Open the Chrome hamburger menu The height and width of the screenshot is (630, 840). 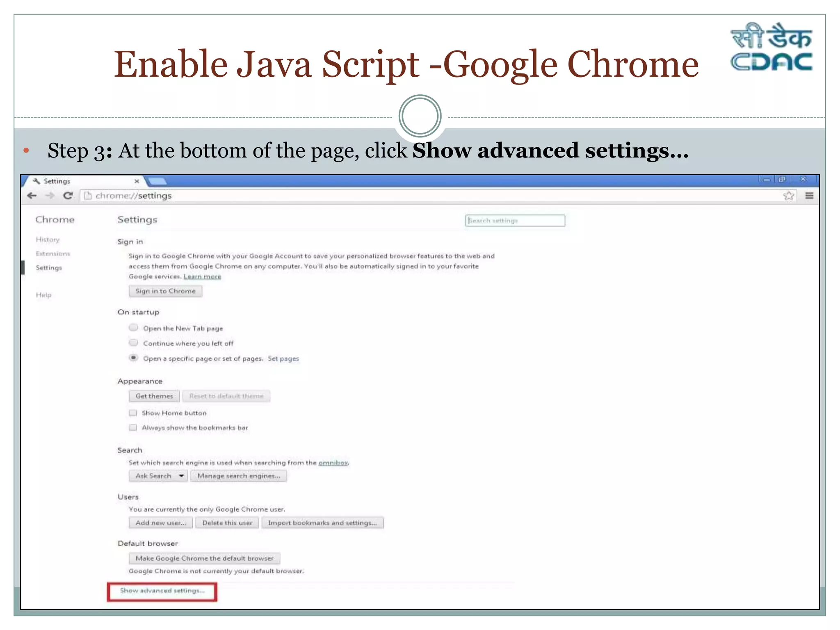point(810,196)
